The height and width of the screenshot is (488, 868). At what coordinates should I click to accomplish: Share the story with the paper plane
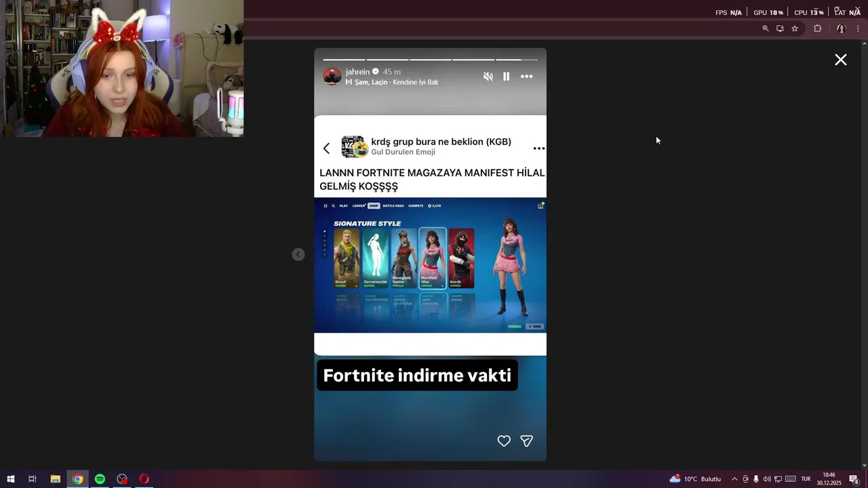point(526,441)
